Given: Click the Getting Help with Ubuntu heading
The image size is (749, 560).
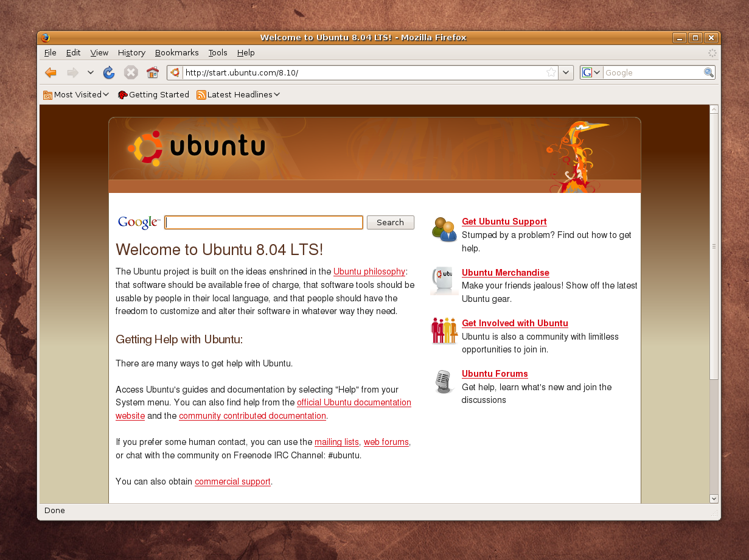Looking at the screenshot, I should point(179,340).
